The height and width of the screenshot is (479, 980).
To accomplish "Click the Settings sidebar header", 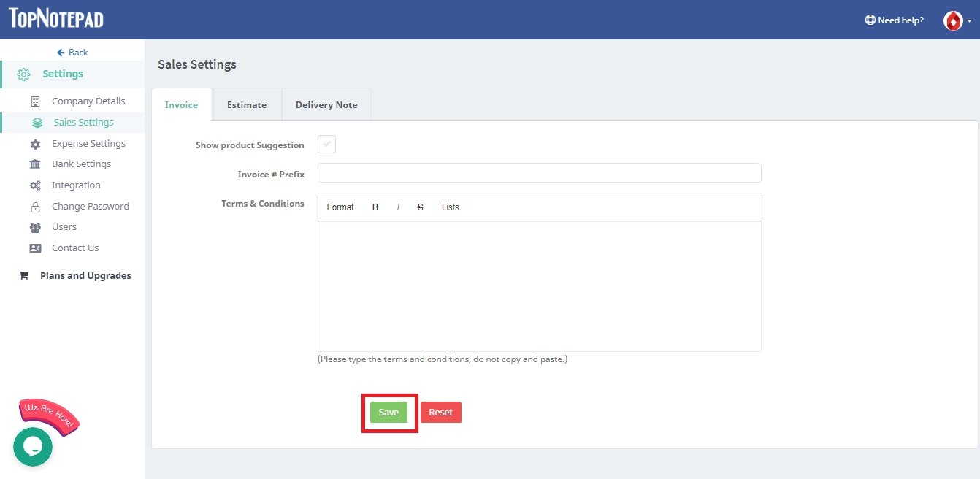I will click(x=72, y=74).
